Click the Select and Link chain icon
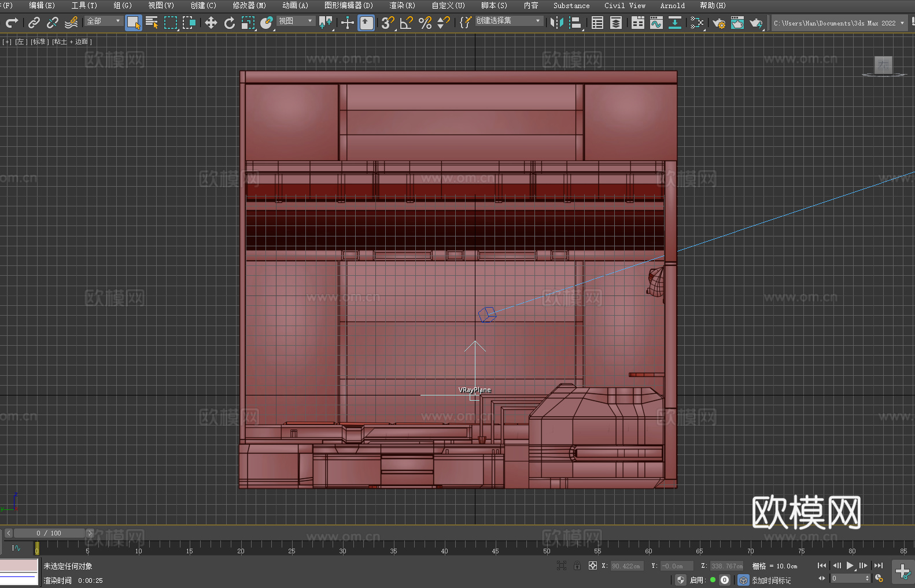915x588 pixels. click(x=34, y=23)
